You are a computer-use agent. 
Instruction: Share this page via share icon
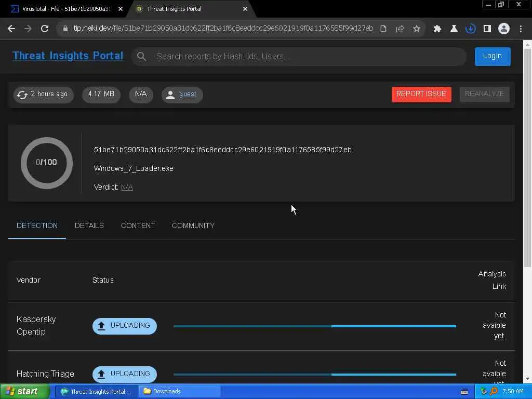(x=400, y=29)
